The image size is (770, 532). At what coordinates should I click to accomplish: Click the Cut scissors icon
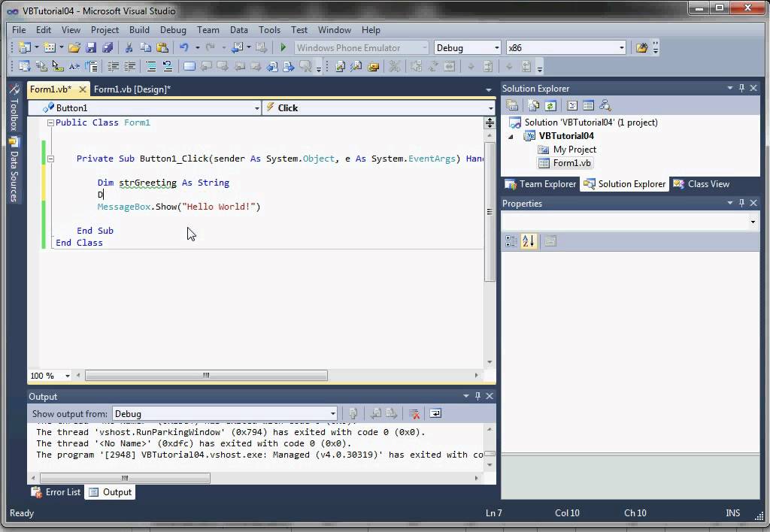(x=129, y=48)
